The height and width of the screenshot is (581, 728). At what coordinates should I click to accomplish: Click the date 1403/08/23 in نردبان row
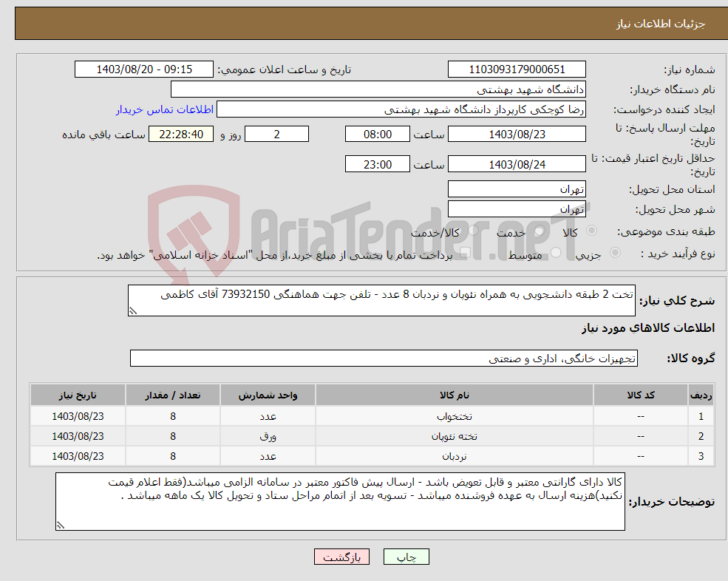click(x=78, y=456)
